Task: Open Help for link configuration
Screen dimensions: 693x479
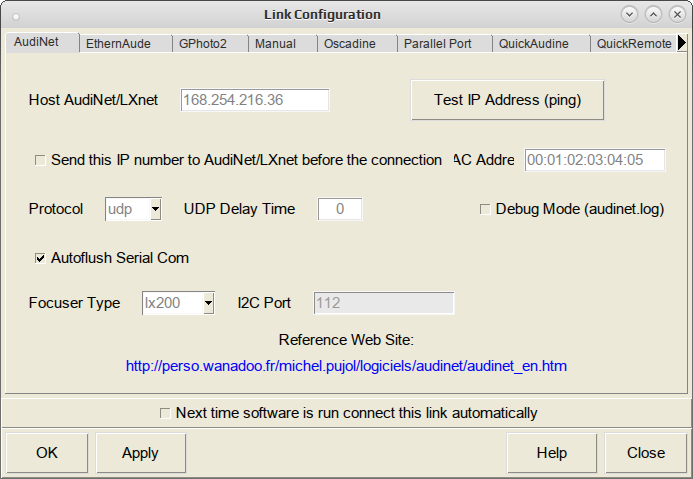Action: click(552, 453)
